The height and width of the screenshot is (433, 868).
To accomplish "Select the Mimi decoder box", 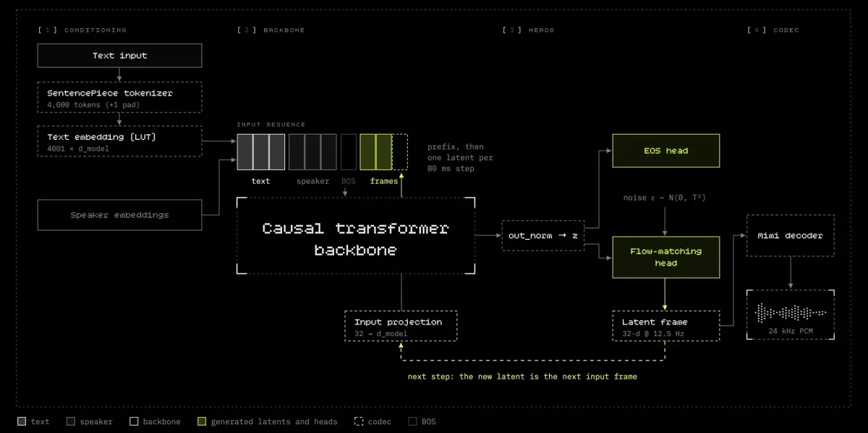I will click(790, 235).
